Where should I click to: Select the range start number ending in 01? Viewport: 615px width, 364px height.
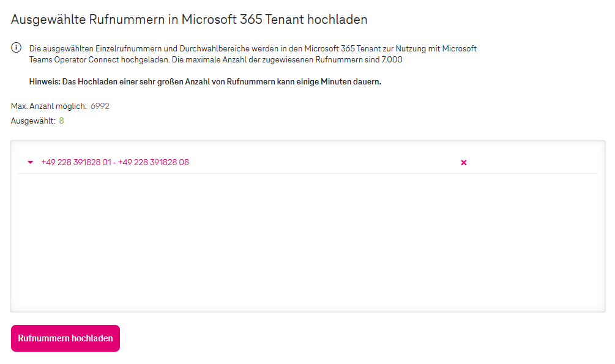(x=77, y=163)
